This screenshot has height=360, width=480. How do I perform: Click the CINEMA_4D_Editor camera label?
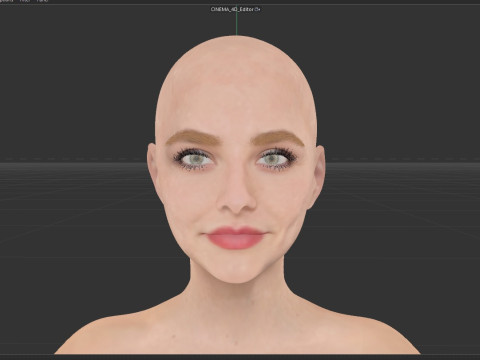(235, 9)
